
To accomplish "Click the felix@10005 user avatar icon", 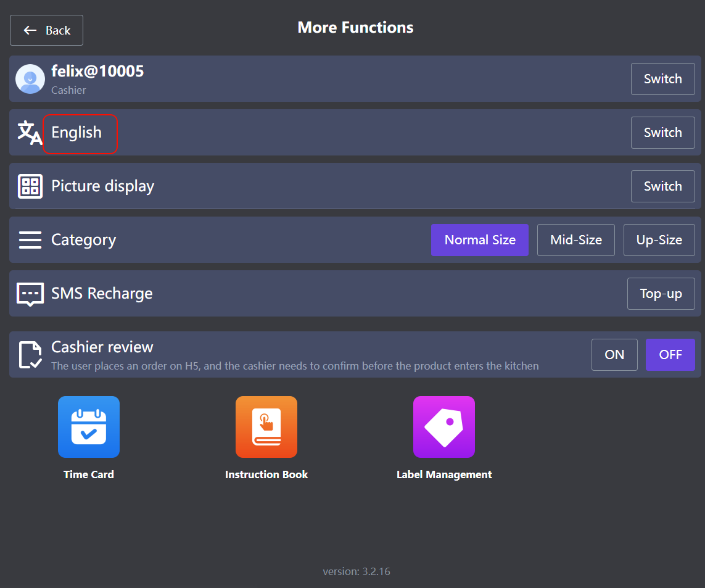I will [30, 79].
